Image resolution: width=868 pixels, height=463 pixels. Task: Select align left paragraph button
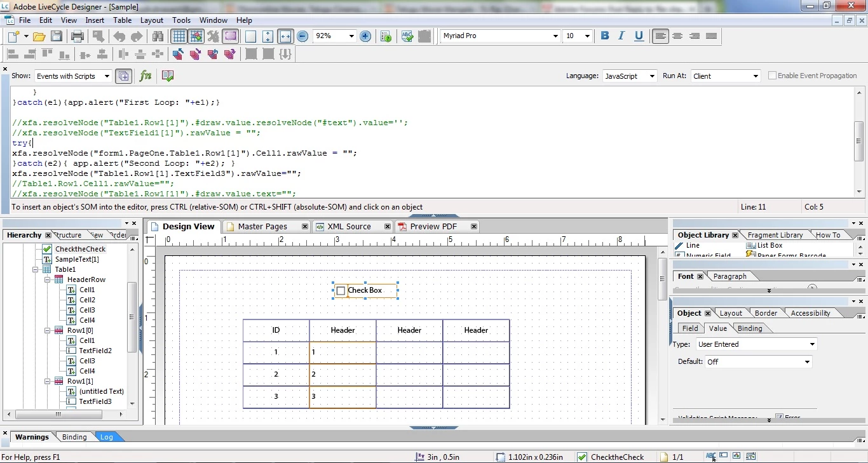[x=660, y=36]
